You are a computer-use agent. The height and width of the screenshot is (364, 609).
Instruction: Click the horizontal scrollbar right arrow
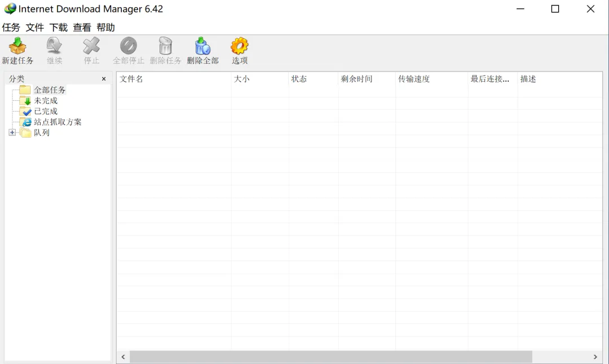(x=595, y=357)
